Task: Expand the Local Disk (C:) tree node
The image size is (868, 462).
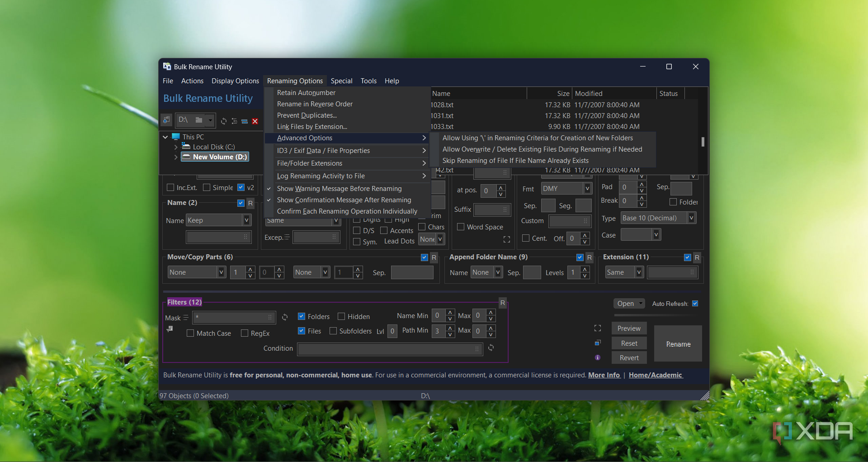Action: pos(176,147)
